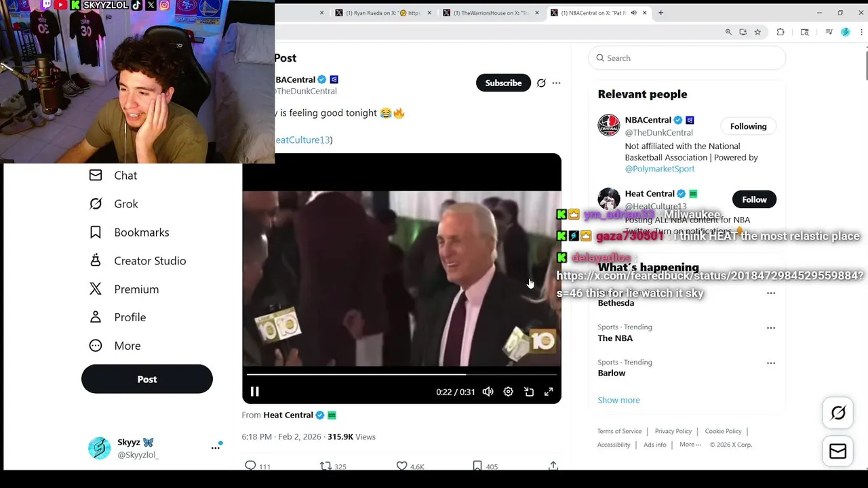Mute the video volume icon
Viewport: 868px width, 488px height.
point(488,392)
